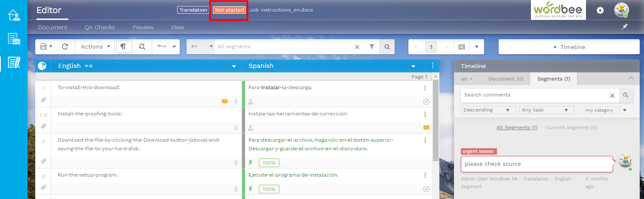Click the pie chart statistics icon

pos(42,66)
